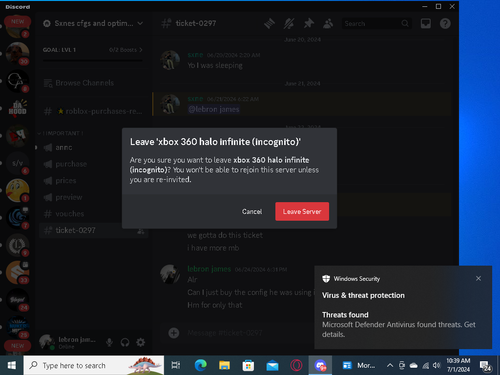Image resolution: width=500 pixels, height=375 pixels.
Task: Open the top NEW unread indicator
Action: click(17, 22)
